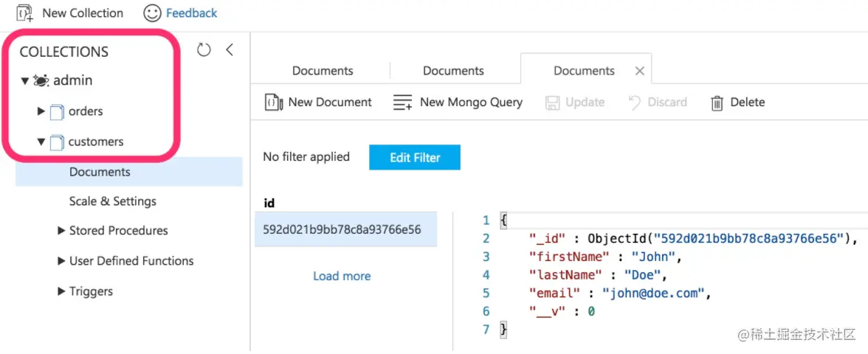Click the Load more link
Image resolution: width=868 pixels, height=354 pixels.
(x=342, y=276)
